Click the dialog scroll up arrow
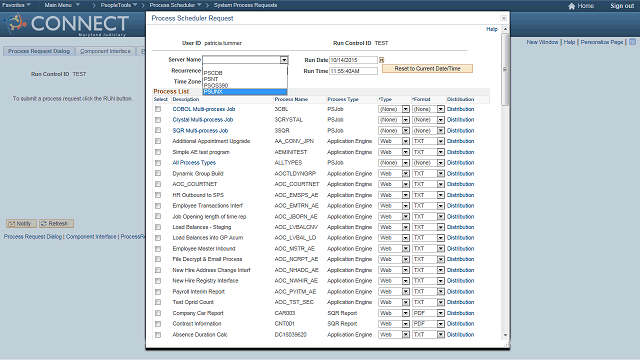 [505, 29]
